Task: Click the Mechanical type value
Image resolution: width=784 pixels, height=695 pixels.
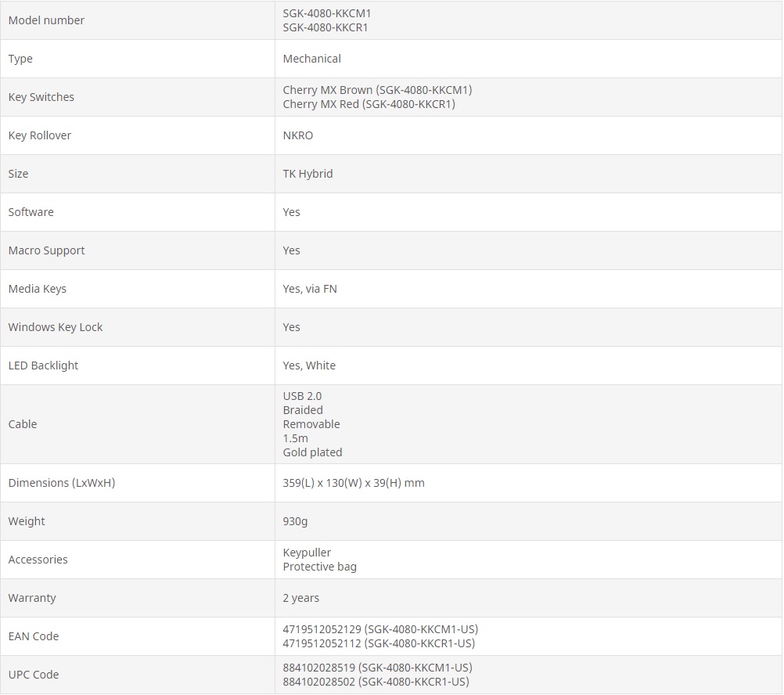Action: pyautogui.click(x=311, y=59)
